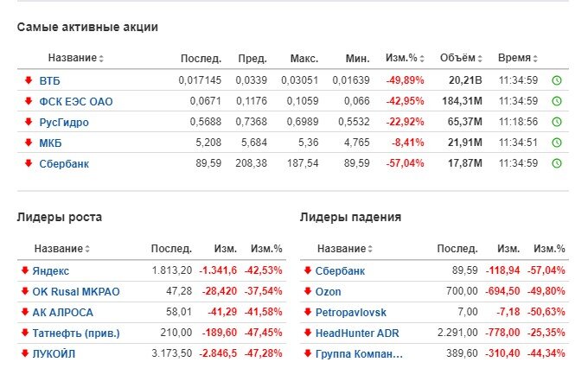This screenshot has width=588, height=381.
Task: Sort Лидеры падения table by Название
Action: 347,249
